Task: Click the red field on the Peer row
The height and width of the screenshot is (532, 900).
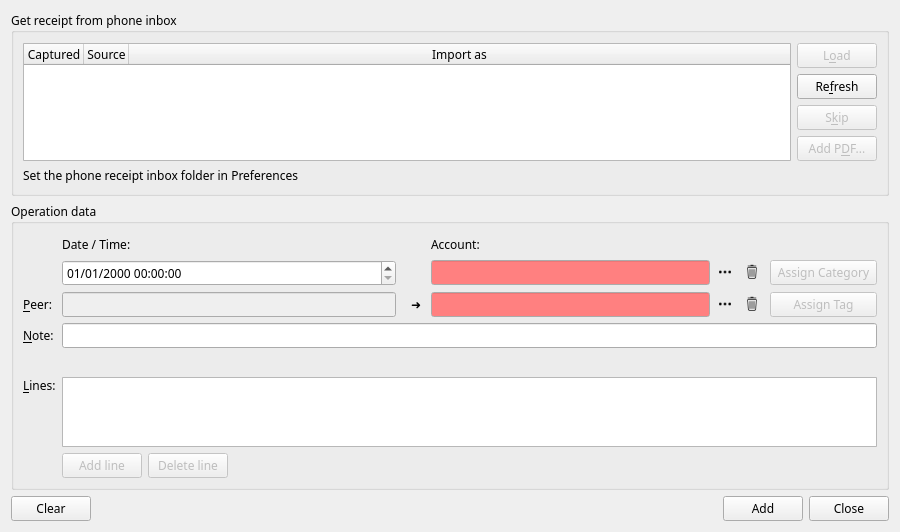Action: point(570,305)
